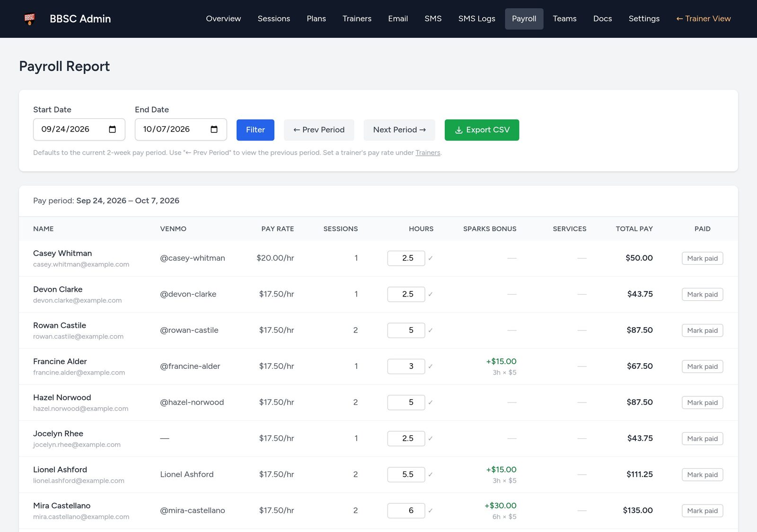
Task: Click Mira Castellano's +$30.00 sparks bonus
Action: (501, 506)
